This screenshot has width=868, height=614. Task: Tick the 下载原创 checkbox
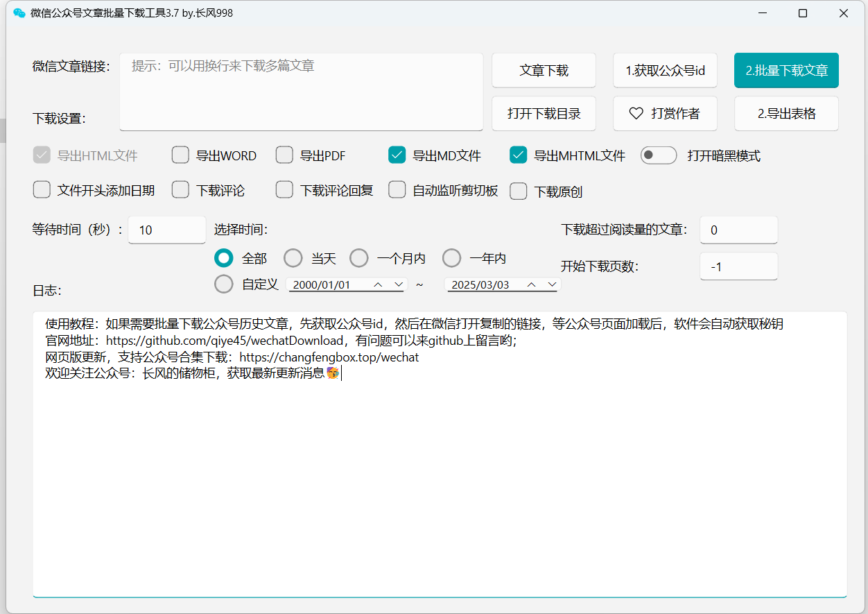519,191
